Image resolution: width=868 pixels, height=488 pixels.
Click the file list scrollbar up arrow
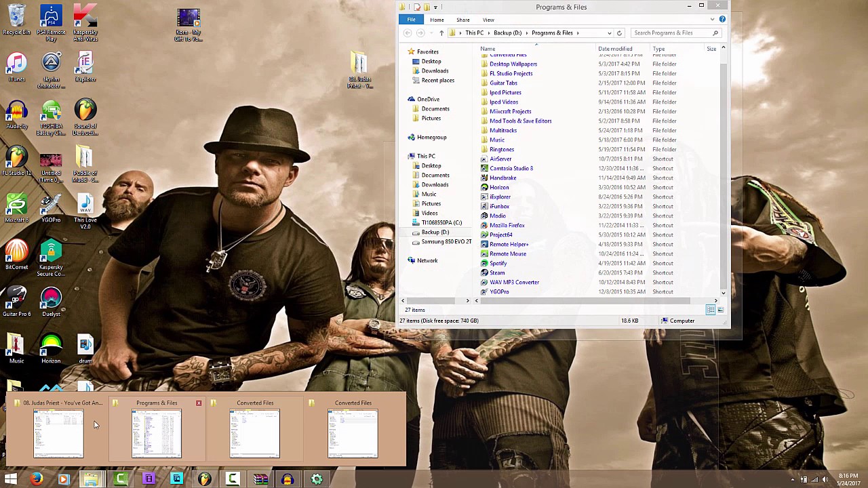coord(723,48)
